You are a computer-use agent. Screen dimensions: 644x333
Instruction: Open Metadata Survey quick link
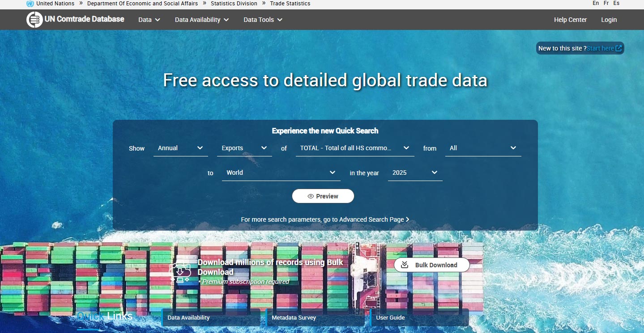[x=316, y=318]
